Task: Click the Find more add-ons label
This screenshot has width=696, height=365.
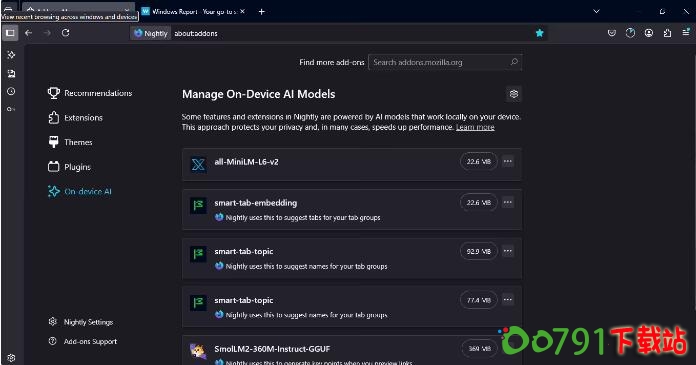Action: tap(332, 63)
